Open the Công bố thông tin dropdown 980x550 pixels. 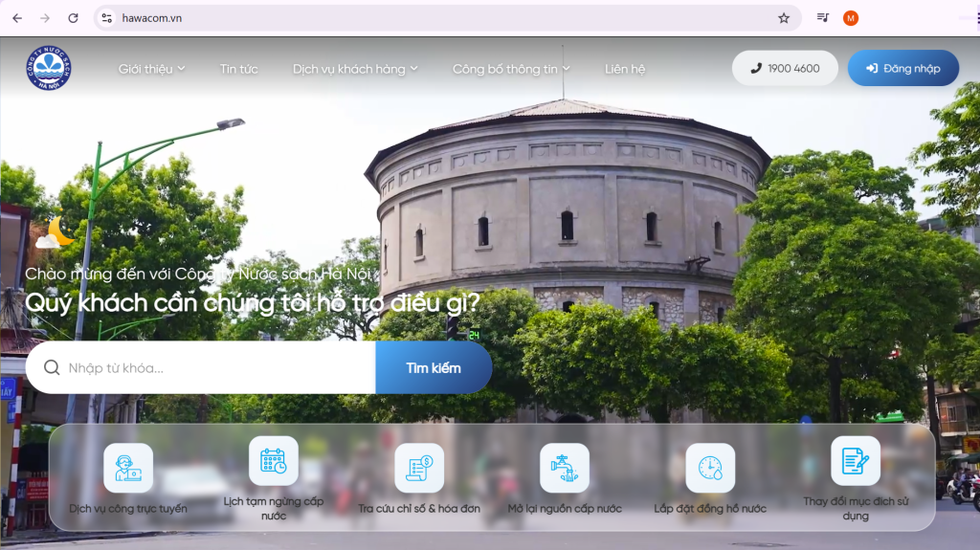(511, 69)
